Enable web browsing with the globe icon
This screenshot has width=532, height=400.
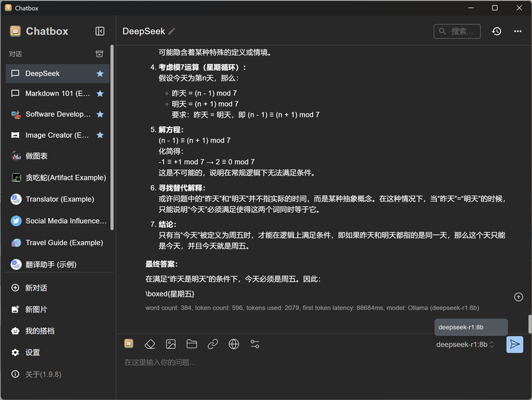click(234, 344)
